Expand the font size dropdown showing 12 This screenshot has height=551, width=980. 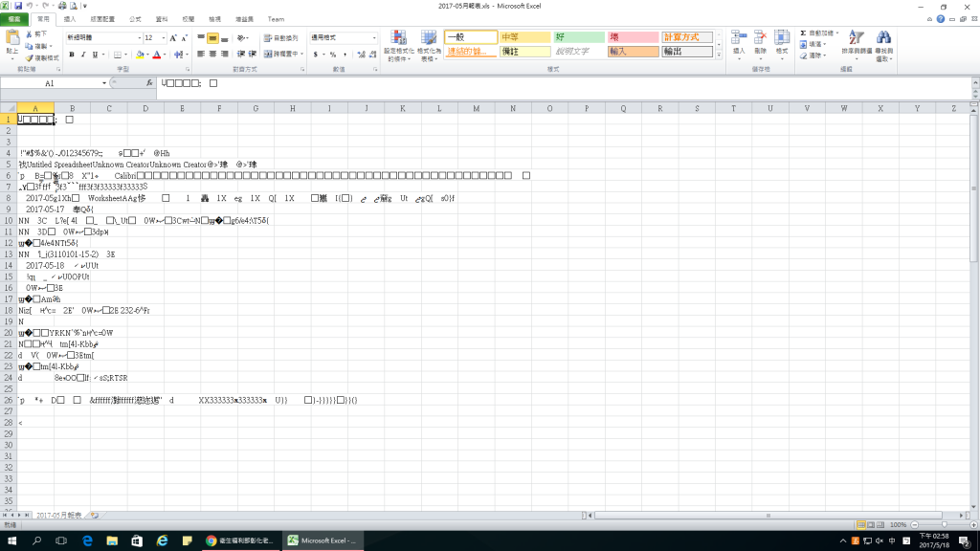pyautogui.click(x=162, y=38)
